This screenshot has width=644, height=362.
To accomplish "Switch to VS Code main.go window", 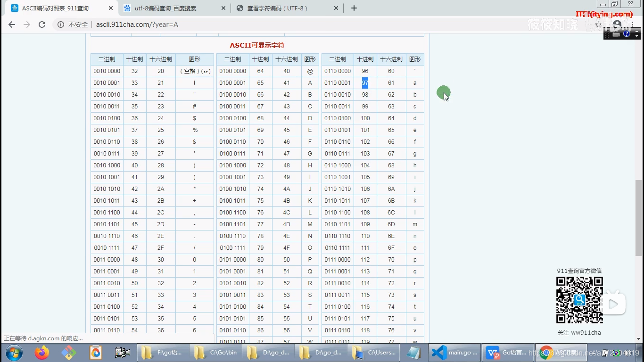I will pyautogui.click(x=455, y=353).
